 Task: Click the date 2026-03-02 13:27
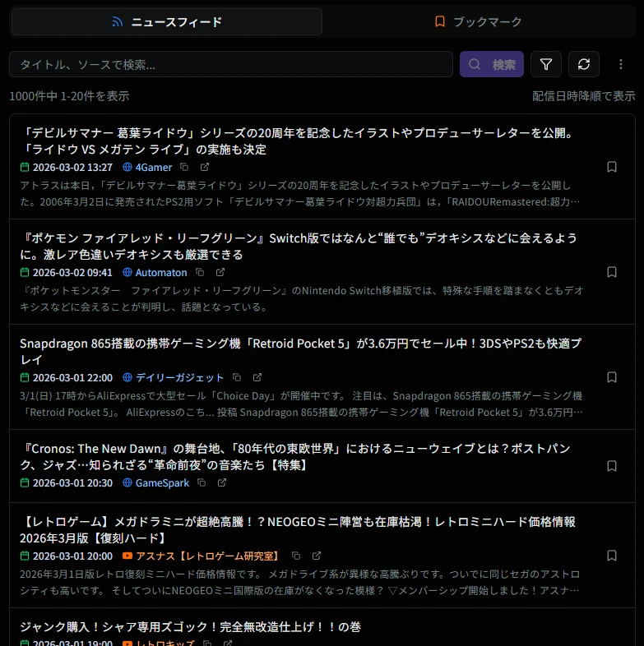point(72,168)
